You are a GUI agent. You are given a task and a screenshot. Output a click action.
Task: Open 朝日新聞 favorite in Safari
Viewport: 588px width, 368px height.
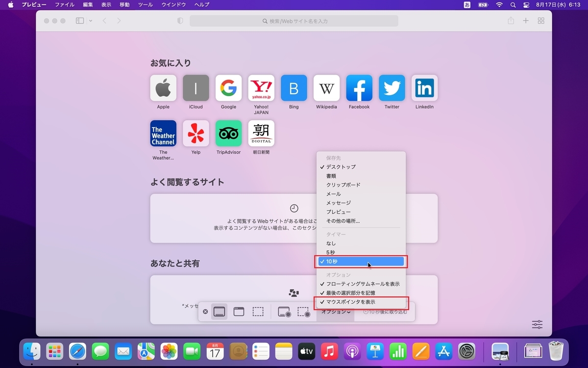click(261, 133)
